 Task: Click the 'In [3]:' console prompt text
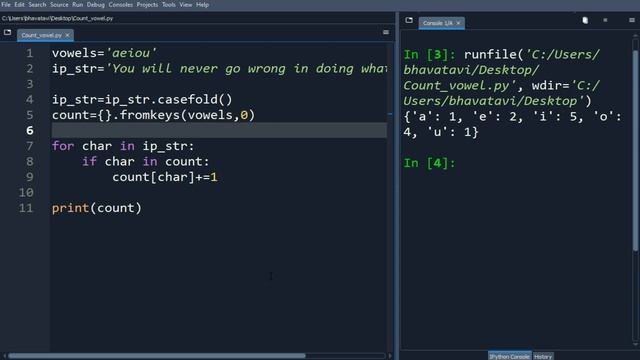pos(429,55)
